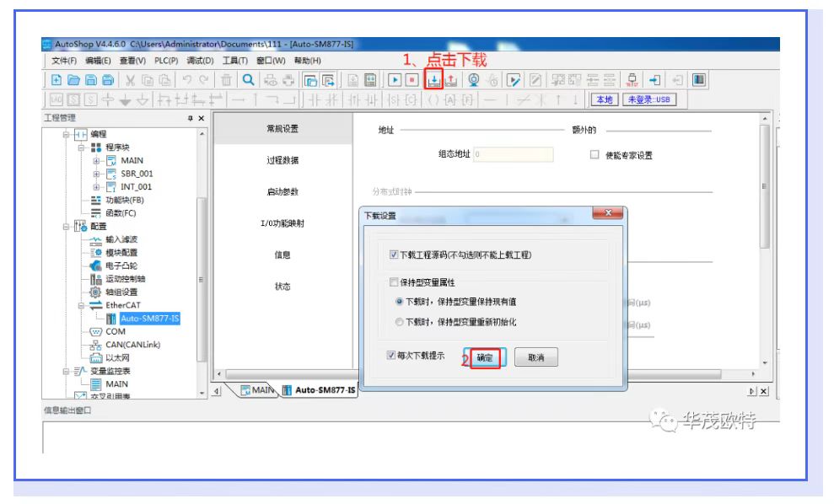Open the 帮助(H) menu
The image size is (834, 504).
[x=308, y=61]
